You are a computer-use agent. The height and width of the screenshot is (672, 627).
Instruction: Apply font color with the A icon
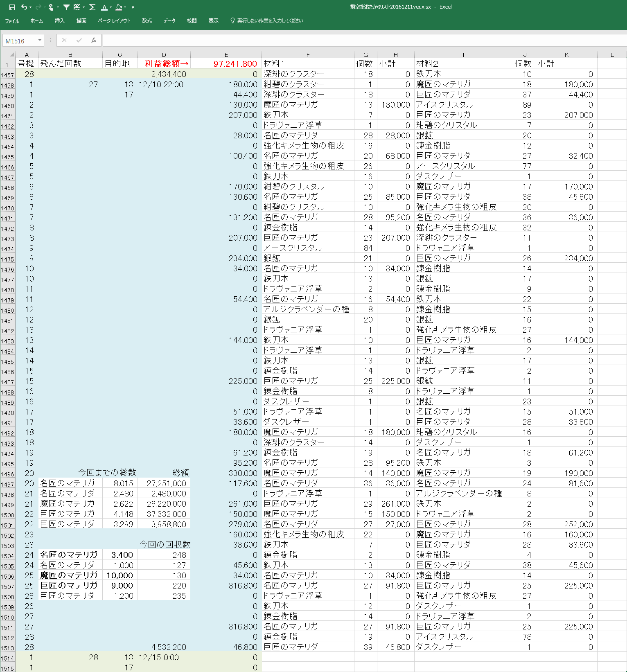[x=104, y=7]
